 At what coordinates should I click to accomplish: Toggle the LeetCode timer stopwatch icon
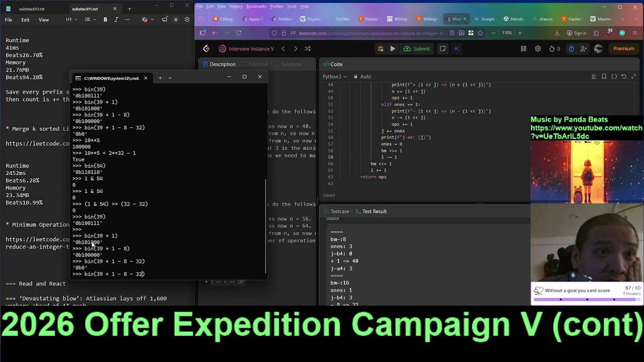[571, 49]
